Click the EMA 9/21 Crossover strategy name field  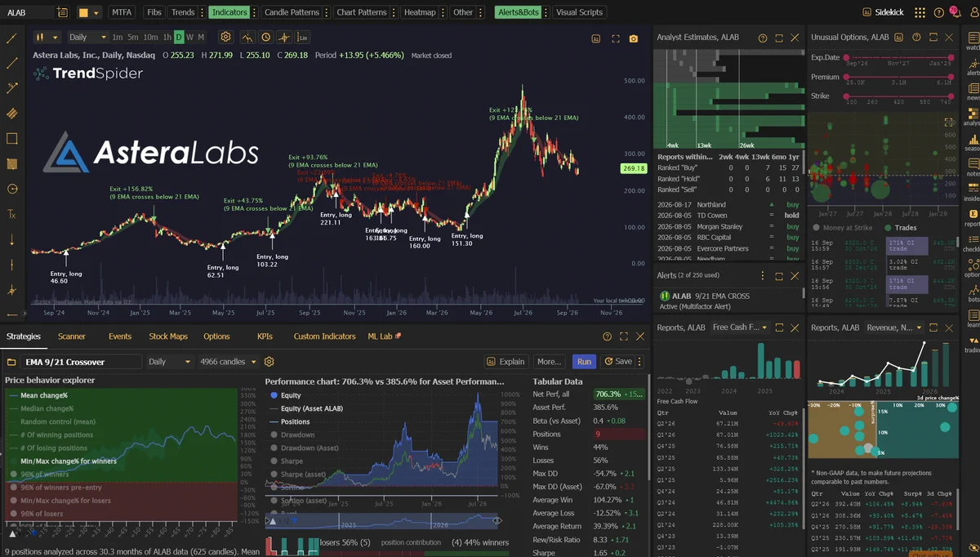point(82,362)
